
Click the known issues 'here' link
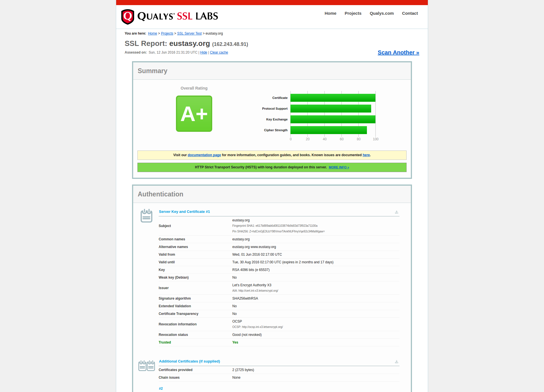coord(366,155)
